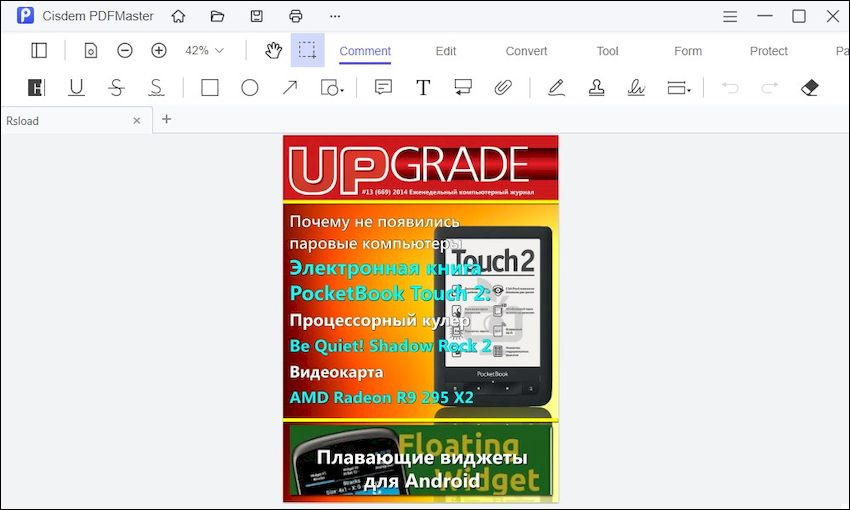The height and width of the screenshot is (510, 850).
Task: Click 'PocketBook Touch 2:' headline
Action: pyautogui.click(x=390, y=293)
